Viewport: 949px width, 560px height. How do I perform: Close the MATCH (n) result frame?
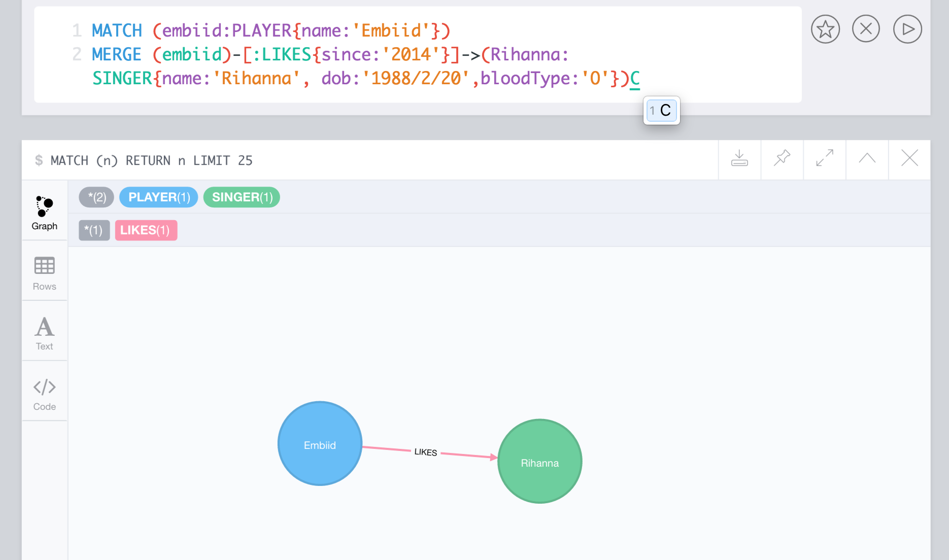click(909, 158)
